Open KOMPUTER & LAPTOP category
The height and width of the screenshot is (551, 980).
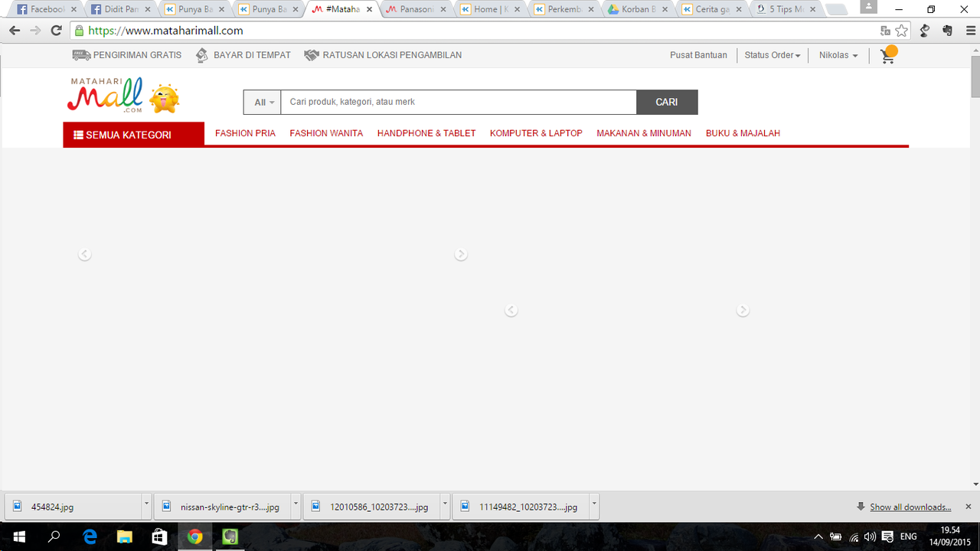click(536, 133)
